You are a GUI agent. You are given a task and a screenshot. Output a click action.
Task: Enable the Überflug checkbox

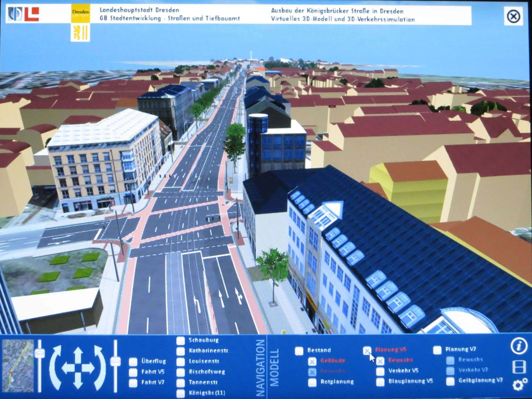[133, 362]
